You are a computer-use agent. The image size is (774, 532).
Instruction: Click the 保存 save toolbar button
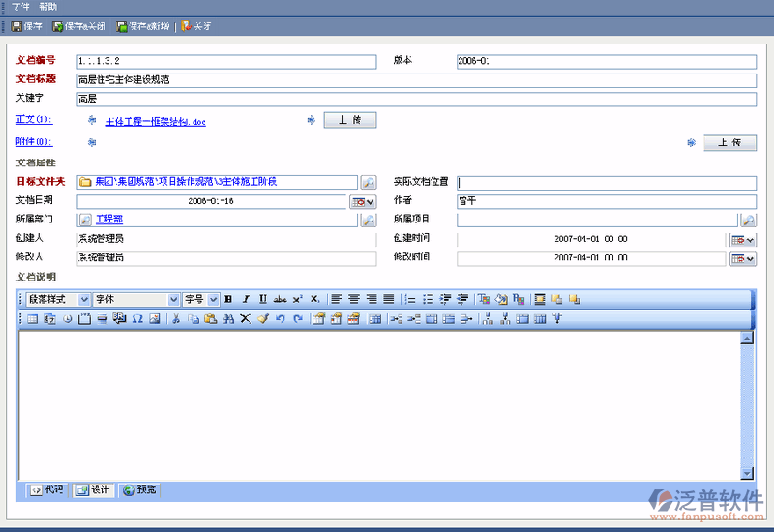27,26
